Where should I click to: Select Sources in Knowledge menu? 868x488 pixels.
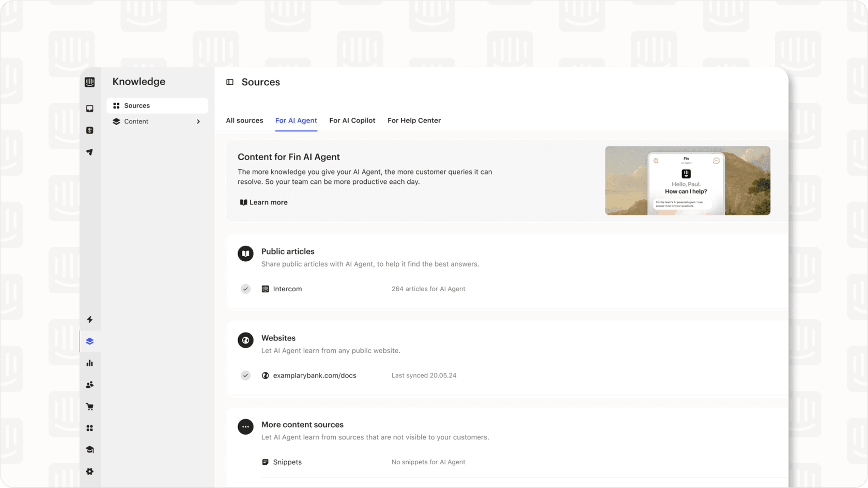pyautogui.click(x=157, y=105)
